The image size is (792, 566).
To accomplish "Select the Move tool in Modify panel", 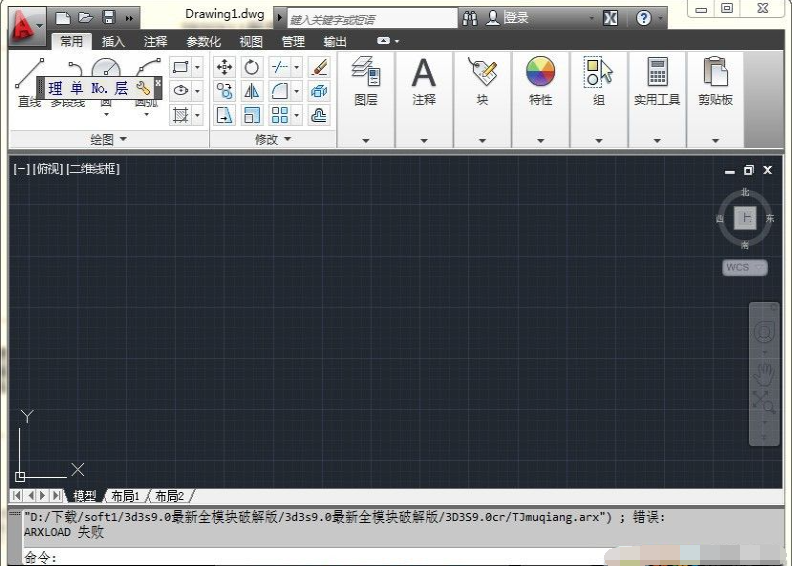I will (x=224, y=67).
